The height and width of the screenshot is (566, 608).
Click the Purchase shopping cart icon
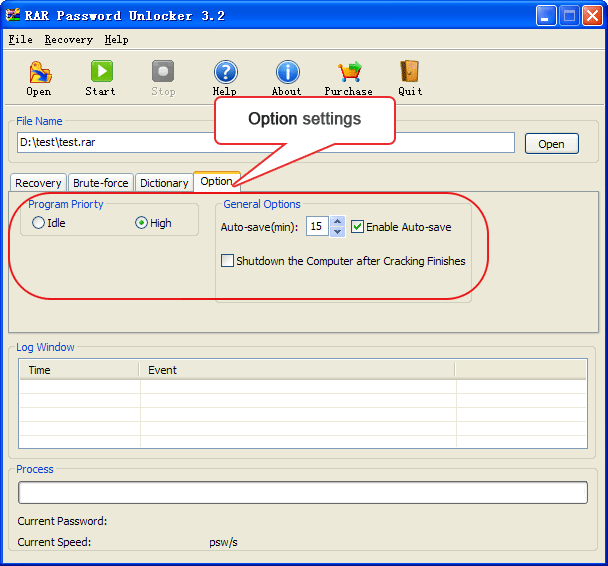tap(350, 72)
